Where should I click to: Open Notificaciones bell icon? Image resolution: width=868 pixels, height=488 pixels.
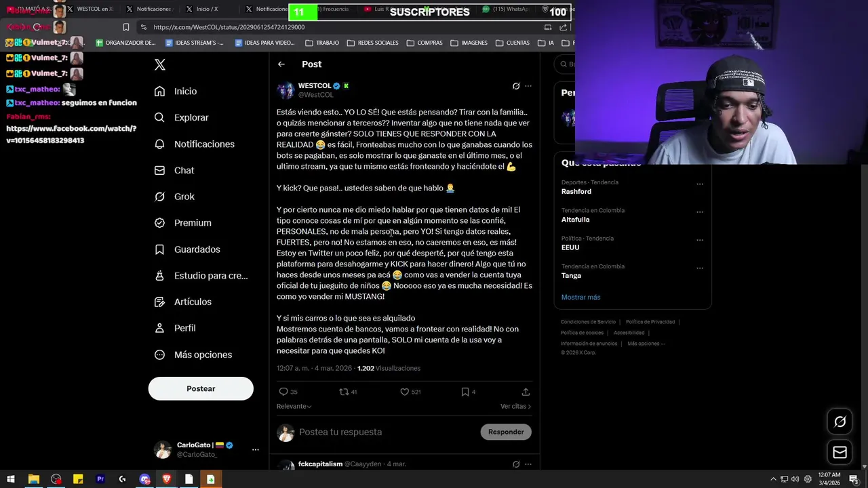159,144
